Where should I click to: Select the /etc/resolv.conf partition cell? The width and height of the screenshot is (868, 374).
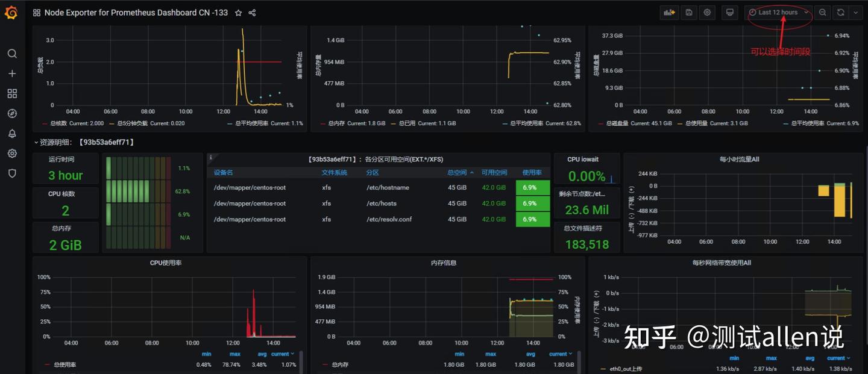[389, 219]
